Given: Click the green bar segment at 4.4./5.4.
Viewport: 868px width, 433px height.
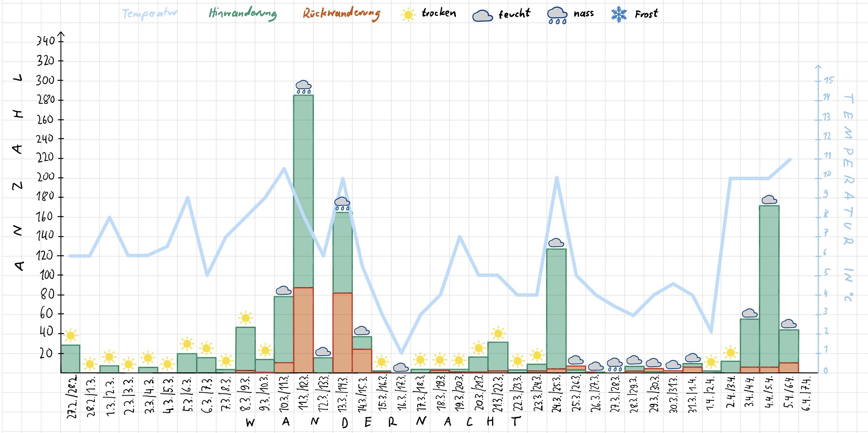Looking at the screenshot, I should [769, 286].
